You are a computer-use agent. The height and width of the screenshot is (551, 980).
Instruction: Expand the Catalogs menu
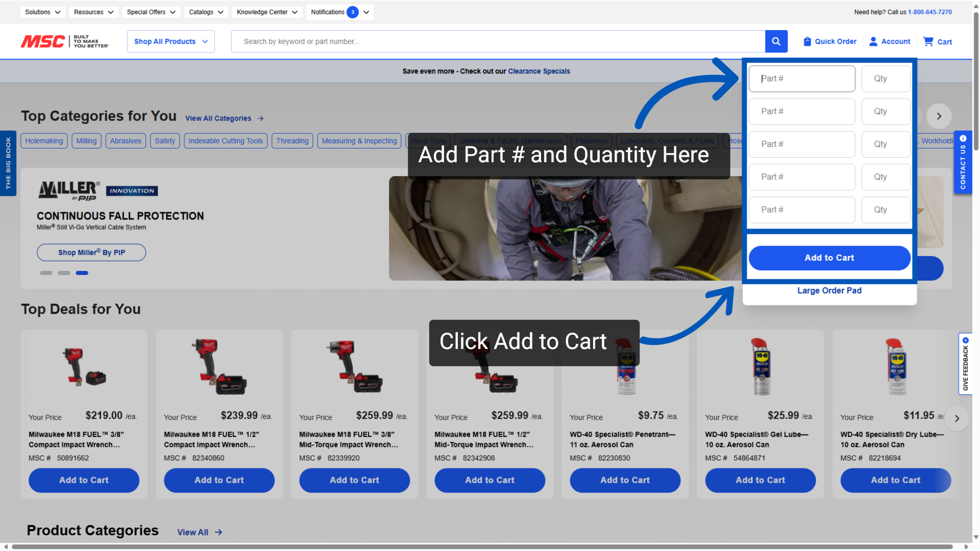point(206,12)
